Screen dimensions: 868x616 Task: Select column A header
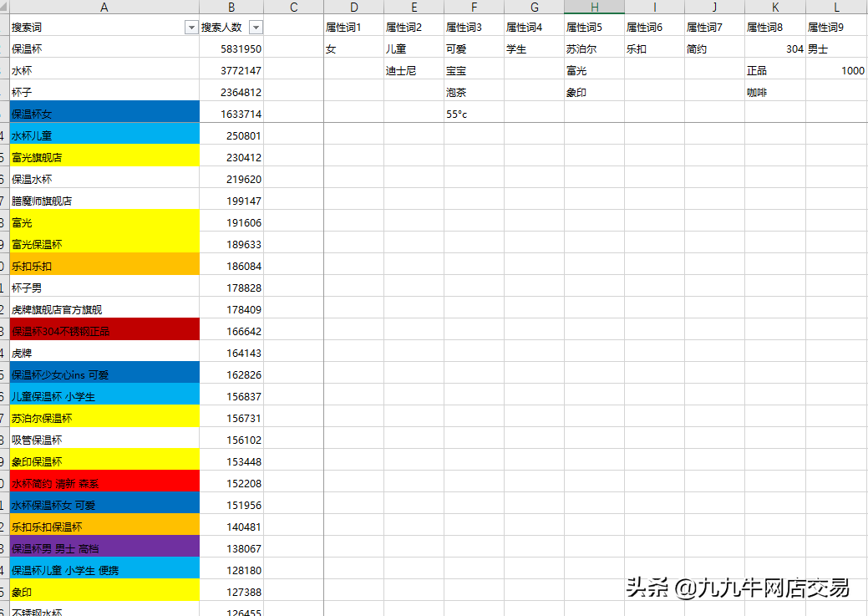(x=104, y=8)
